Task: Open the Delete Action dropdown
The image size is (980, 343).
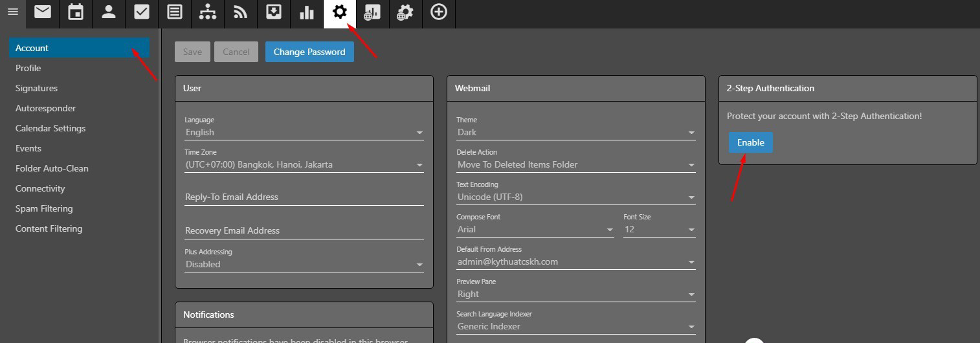Action: pos(575,164)
